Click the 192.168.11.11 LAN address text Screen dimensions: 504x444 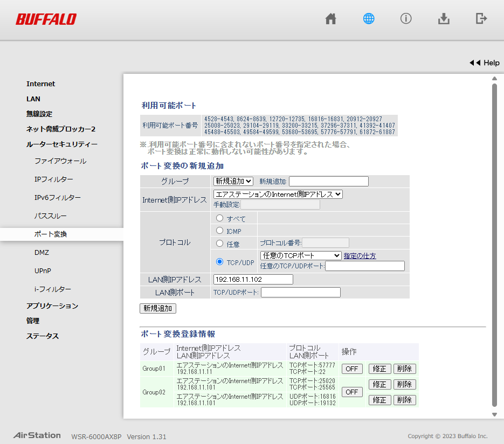[x=195, y=372]
